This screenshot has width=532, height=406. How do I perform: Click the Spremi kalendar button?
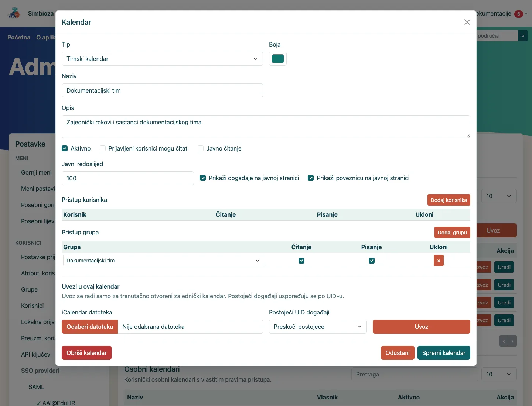444,353
